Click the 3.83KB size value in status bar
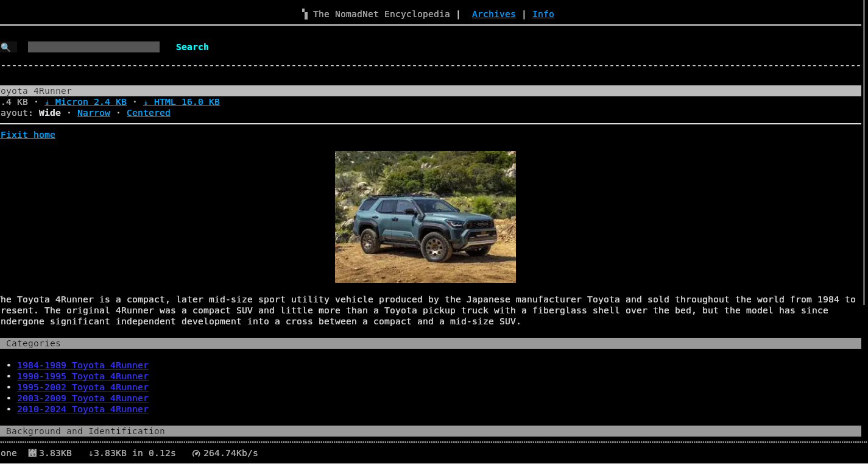868x464 pixels. point(55,453)
